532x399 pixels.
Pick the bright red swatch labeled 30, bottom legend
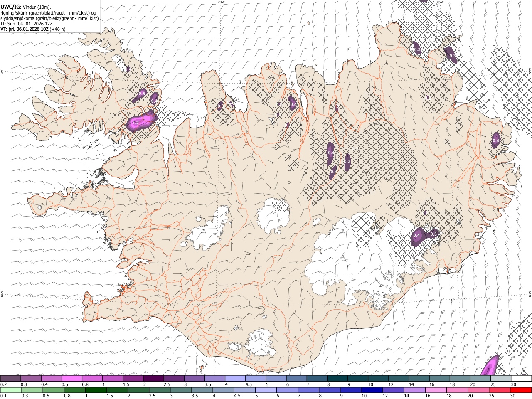tap(521, 390)
